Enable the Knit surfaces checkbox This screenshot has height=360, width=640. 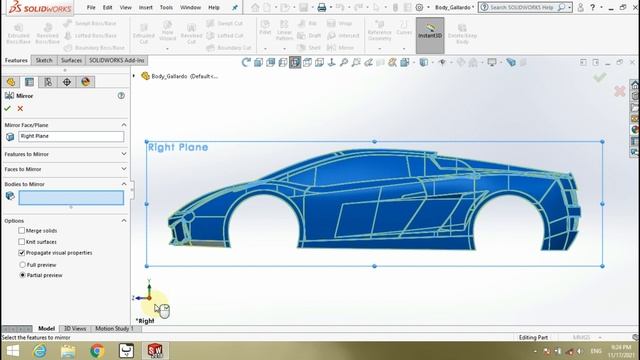click(22, 242)
